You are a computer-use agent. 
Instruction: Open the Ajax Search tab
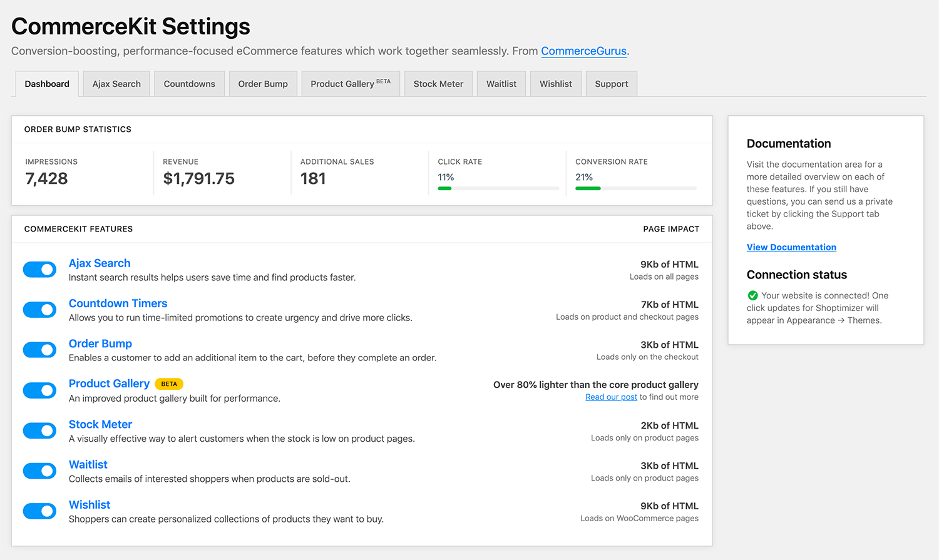[116, 84]
